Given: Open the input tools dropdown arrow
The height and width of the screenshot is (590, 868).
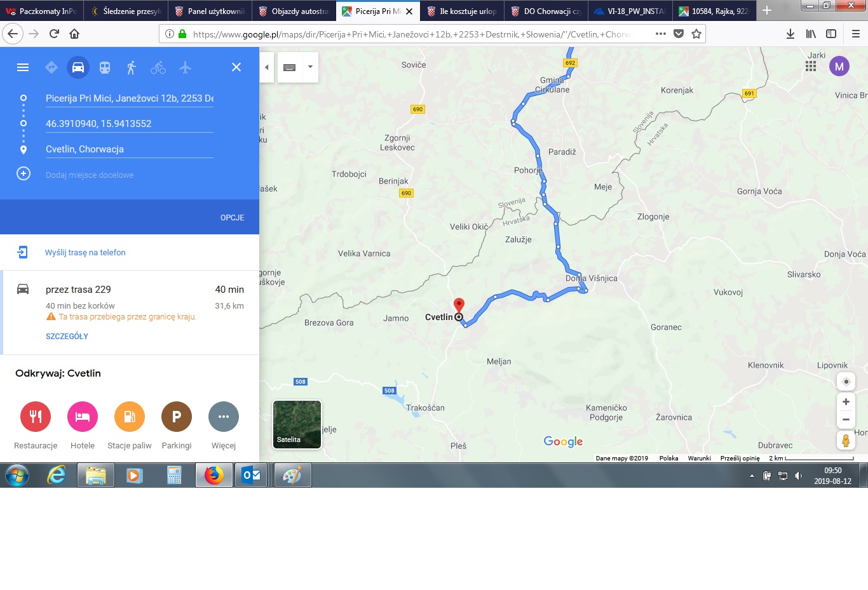Looking at the screenshot, I should pos(310,67).
